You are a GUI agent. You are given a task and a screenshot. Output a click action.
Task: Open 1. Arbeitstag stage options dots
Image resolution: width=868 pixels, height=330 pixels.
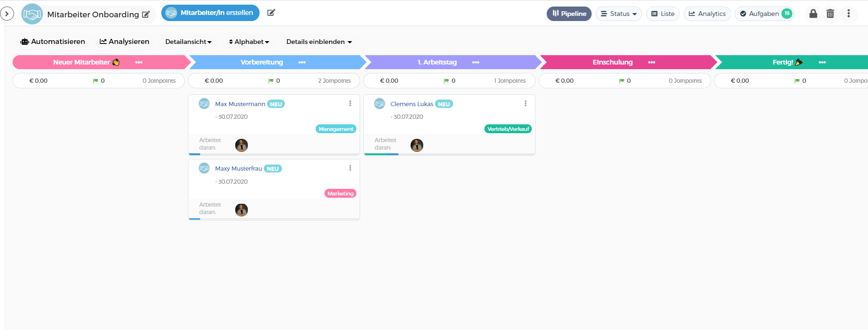(476, 62)
